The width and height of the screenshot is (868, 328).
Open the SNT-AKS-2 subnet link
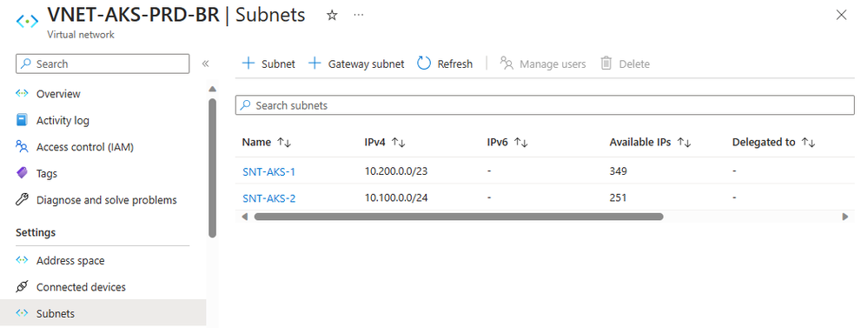click(269, 197)
